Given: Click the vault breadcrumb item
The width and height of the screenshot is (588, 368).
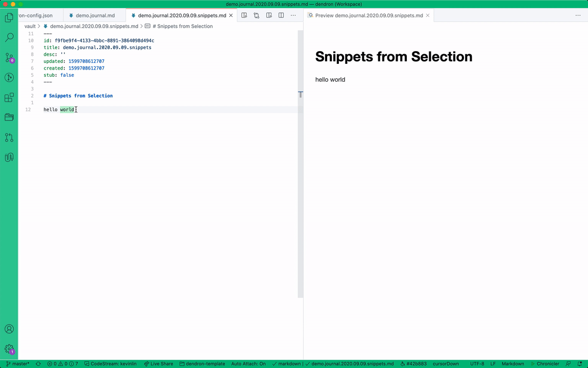Looking at the screenshot, I should tap(30, 26).
